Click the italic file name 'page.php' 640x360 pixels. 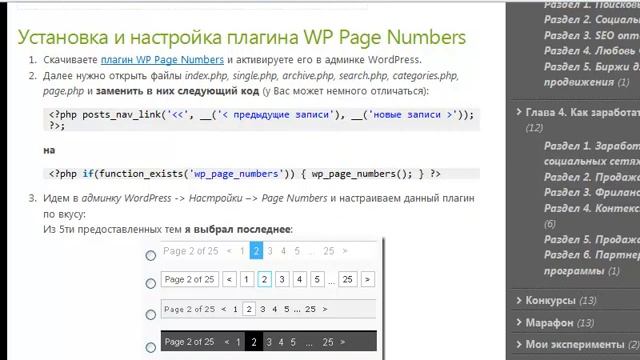tap(63, 91)
